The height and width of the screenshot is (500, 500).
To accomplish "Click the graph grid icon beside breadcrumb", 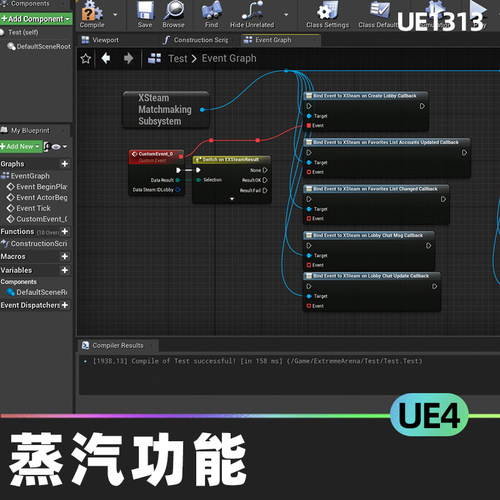I will point(154,58).
